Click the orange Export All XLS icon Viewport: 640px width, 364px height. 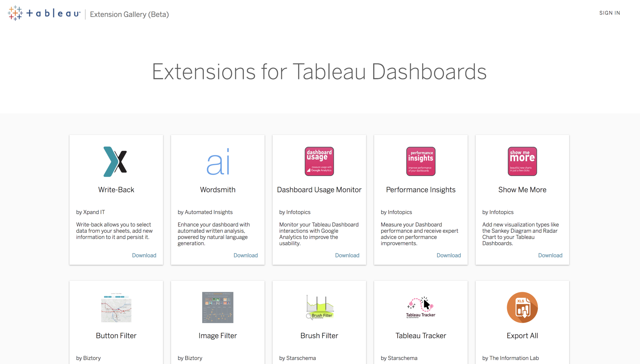click(x=522, y=307)
